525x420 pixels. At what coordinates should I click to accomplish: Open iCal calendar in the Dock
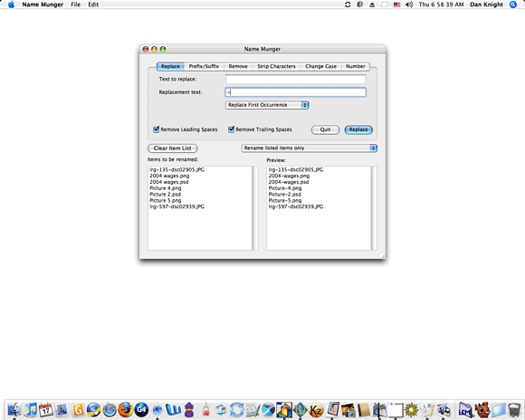click(x=46, y=410)
